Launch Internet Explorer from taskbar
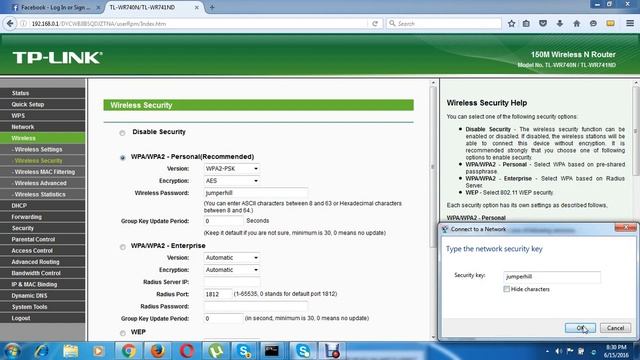The height and width of the screenshot is (360, 640). click(42, 351)
